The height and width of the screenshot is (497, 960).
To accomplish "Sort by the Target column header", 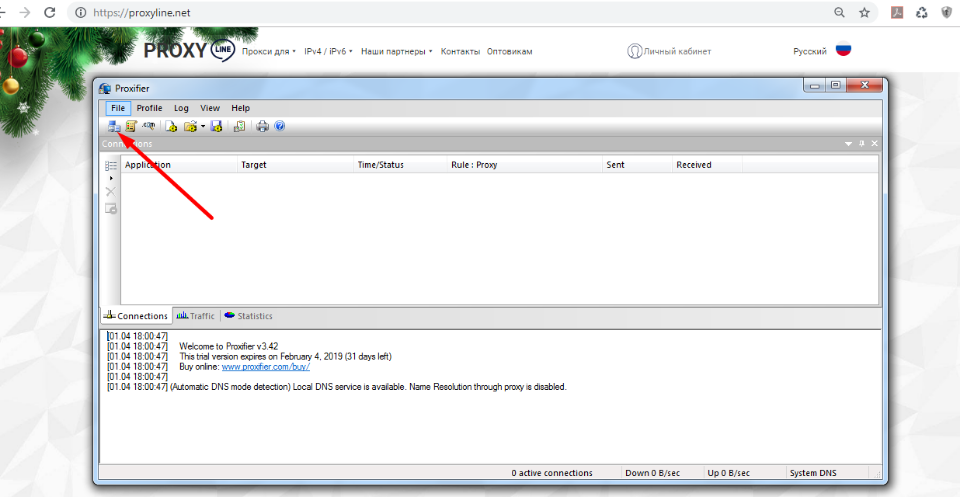I will [295, 165].
